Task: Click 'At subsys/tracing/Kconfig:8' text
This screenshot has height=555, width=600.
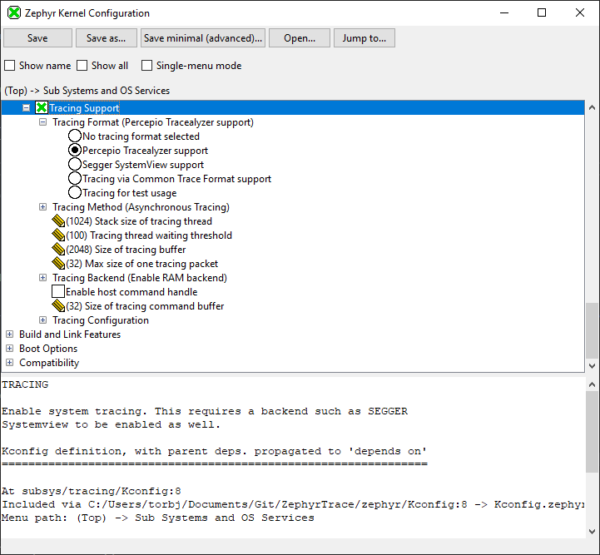Action: pos(91,491)
